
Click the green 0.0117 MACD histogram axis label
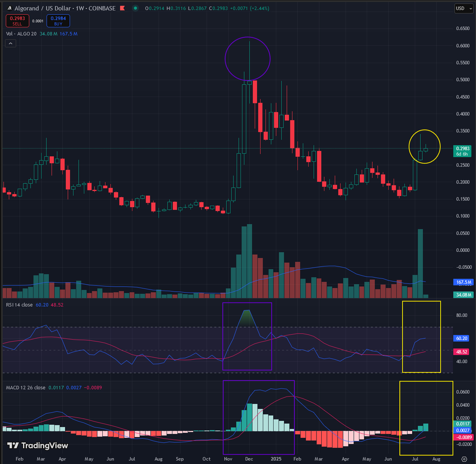[463, 424]
